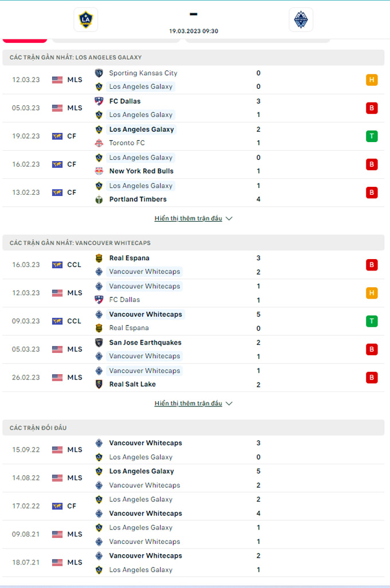Click the FC Dallas logo in the 05.03.23 Galaxy match

coord(99,101)
